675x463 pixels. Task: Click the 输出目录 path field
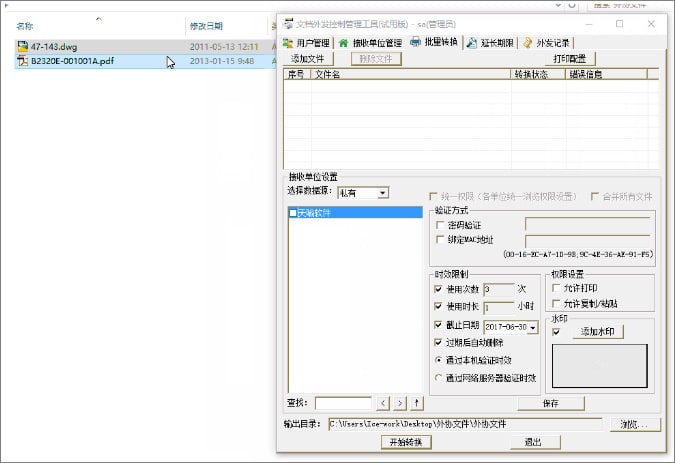coord(465,424)
